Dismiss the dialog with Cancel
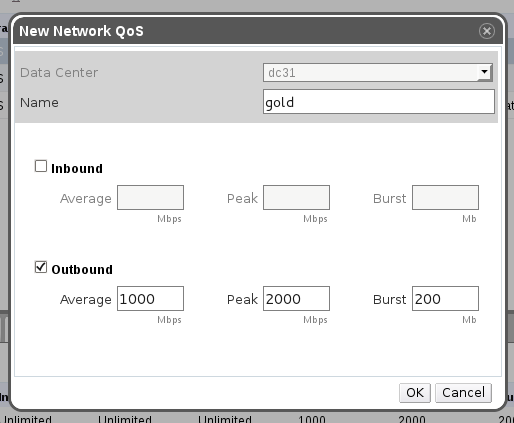 pyautogui.click(x=463, y=393)
